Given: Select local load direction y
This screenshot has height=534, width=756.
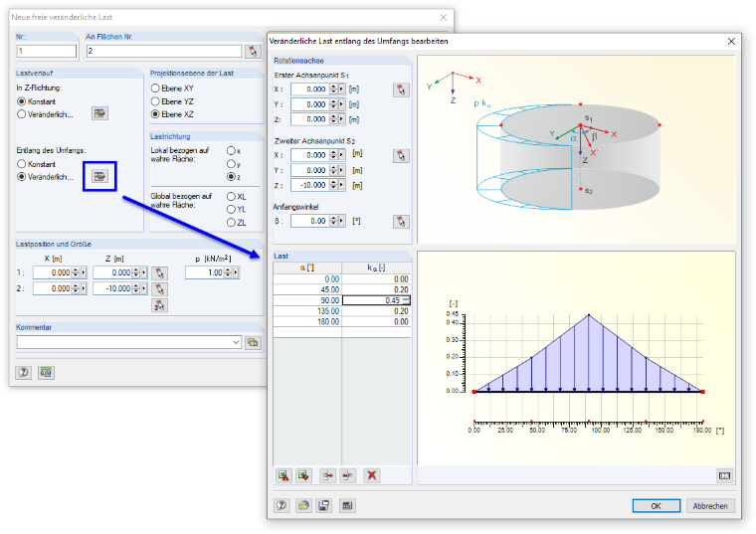Looking at the screenshot, I should [x=232, y=164].
